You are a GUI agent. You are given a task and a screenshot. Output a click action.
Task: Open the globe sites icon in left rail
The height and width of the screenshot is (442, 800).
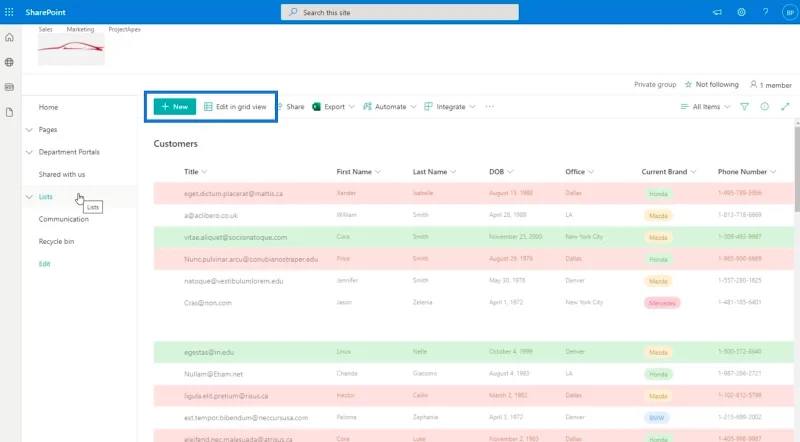tap(9, 62)
